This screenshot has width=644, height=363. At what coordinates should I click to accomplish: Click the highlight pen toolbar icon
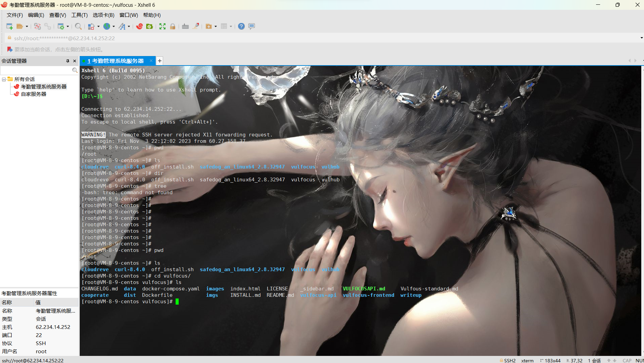point(196,26)
